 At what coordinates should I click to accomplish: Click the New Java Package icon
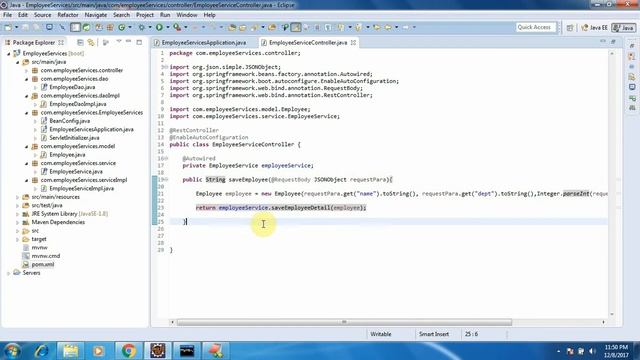(110, 27)
